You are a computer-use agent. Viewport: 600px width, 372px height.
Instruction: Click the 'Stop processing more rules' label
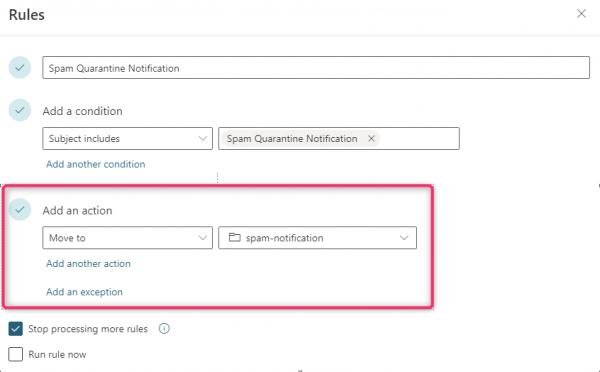[x=88, y=329]
